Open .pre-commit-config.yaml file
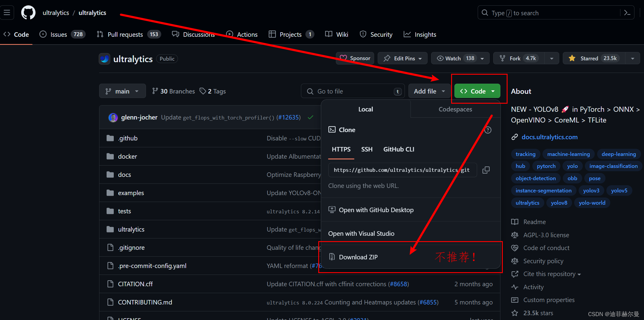The height and width of the screenshot is (320, 644). click(152, 266)
